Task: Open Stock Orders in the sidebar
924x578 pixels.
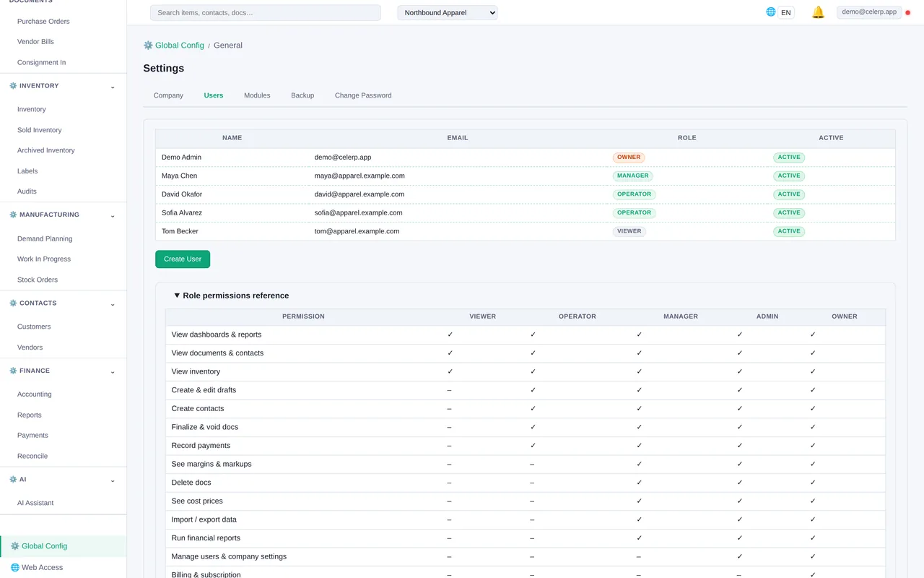Action: pos(38,280)
